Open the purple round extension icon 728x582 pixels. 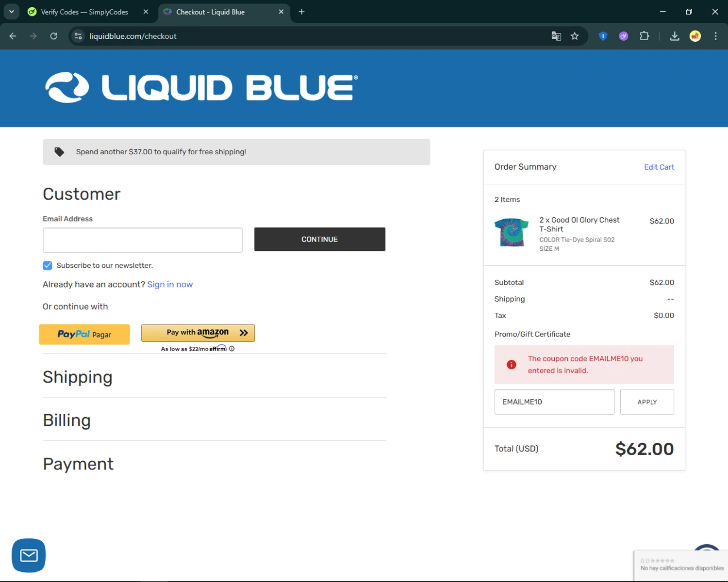624,36
